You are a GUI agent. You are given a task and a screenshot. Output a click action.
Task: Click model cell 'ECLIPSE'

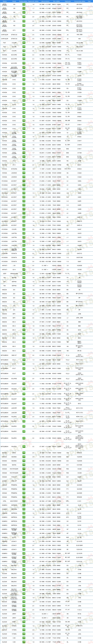(14, 378)
